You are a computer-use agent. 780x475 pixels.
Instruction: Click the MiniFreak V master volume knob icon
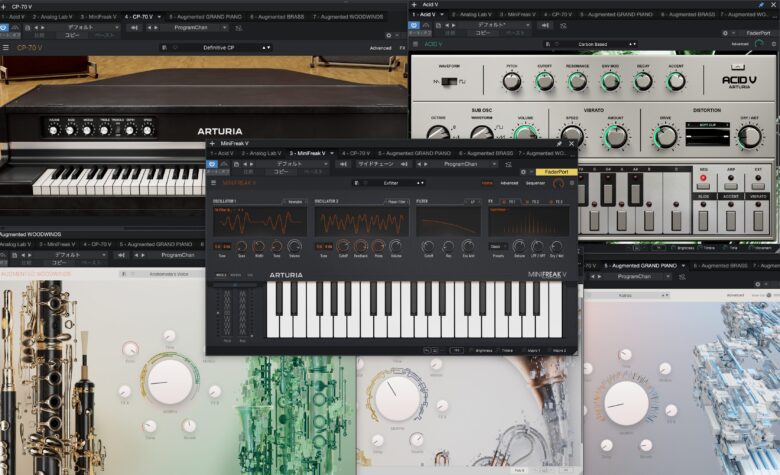(559, 184)
